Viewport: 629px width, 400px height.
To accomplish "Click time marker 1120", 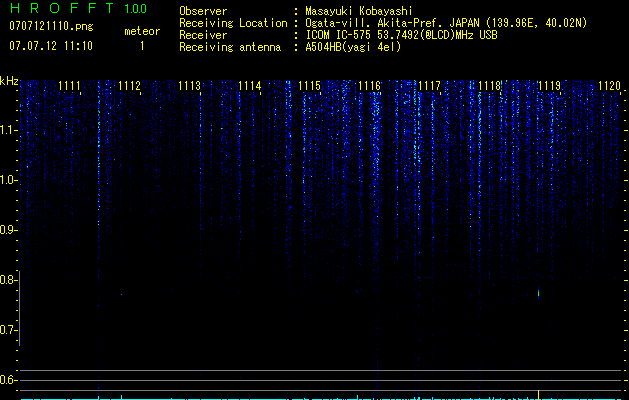I will pyautogui.click(x=609, y=86).
